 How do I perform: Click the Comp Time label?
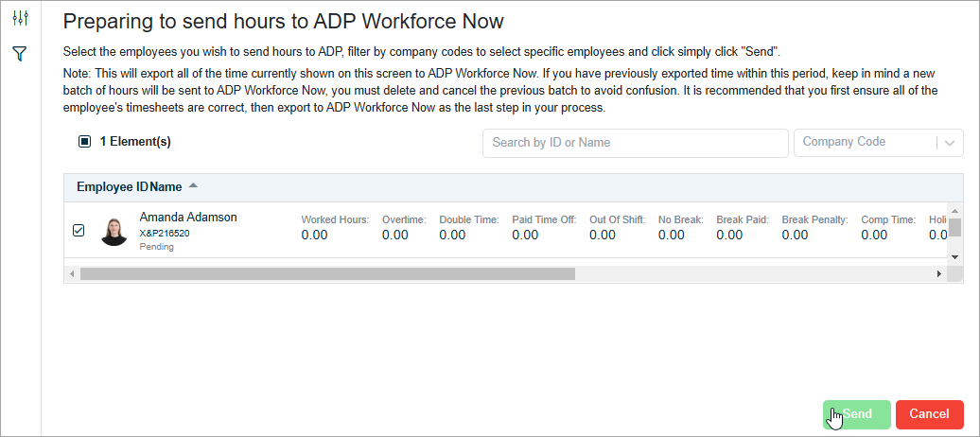888,220
